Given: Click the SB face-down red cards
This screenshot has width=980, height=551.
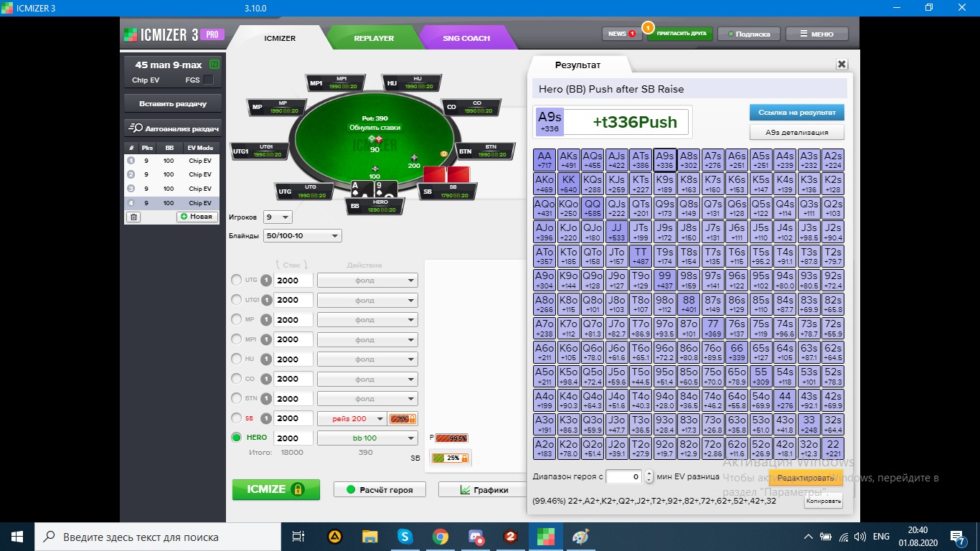Looking at the screenshot, I should [x=446, y=174].
